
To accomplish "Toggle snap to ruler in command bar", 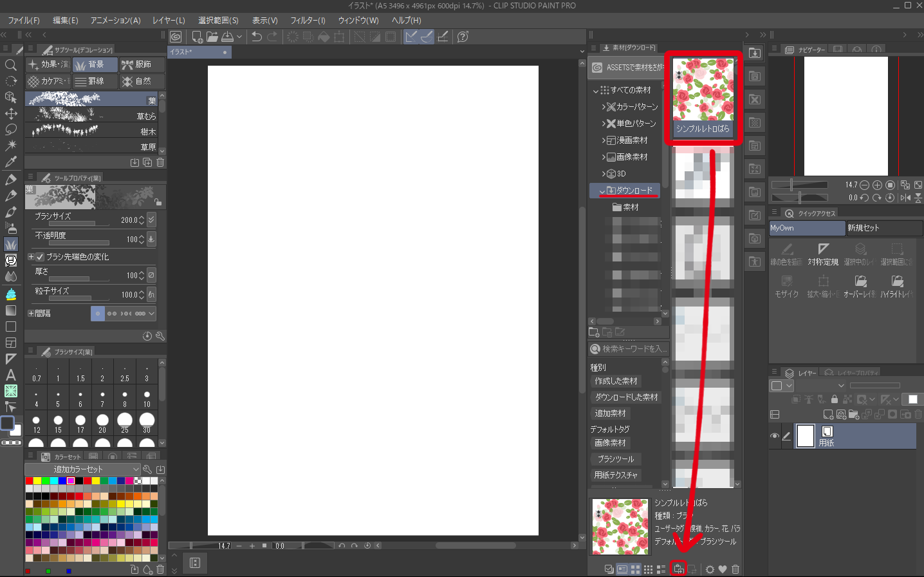I will coord(411,37).
